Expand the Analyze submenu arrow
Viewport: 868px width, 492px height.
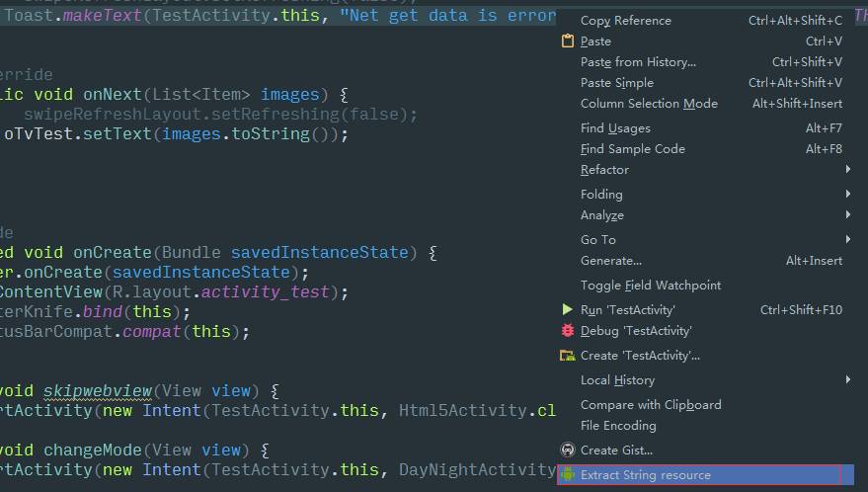[x=848, y=214]
